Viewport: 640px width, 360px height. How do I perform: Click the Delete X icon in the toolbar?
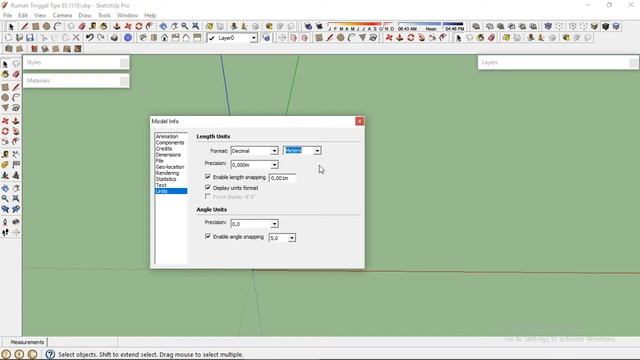(76, 38)
